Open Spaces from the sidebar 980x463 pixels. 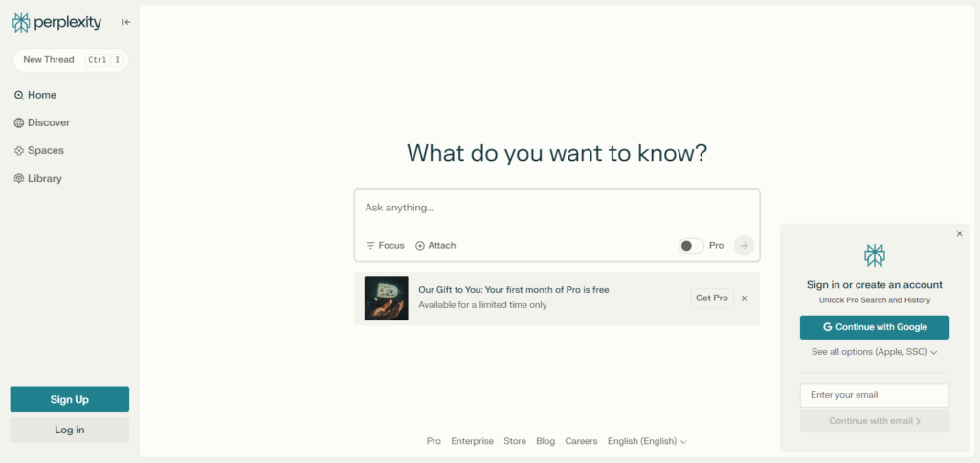tap(38, 150)
